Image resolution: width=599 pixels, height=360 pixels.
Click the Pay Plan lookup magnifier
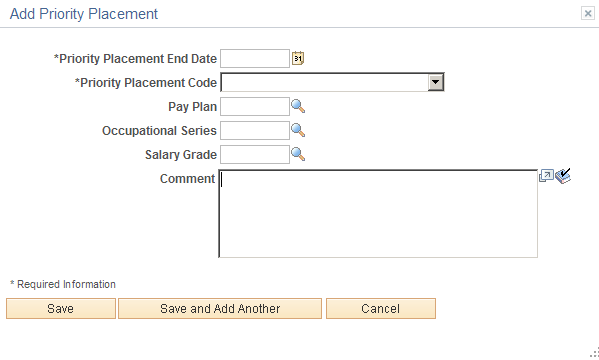point(298,106)
